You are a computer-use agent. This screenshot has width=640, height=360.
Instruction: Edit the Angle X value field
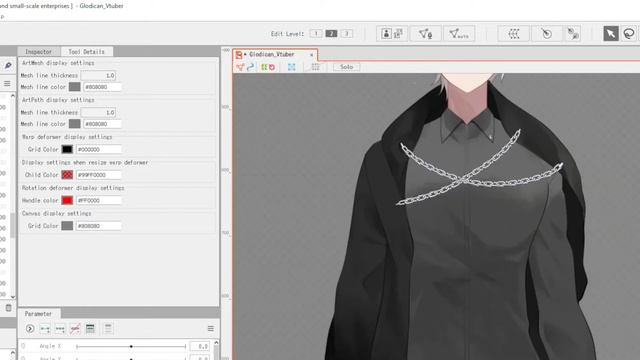[200, 347]
